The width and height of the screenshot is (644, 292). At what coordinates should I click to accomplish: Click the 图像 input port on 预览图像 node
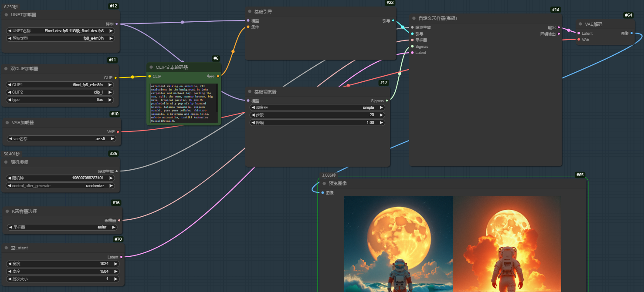[322, 192]
